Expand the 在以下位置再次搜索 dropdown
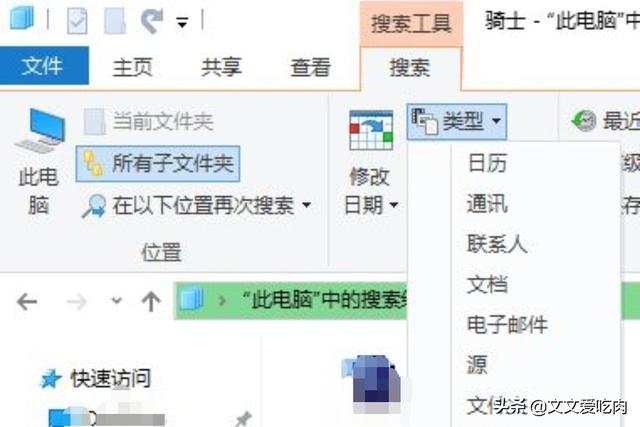This screenshot has width=640, height=427. pos(197,205)
